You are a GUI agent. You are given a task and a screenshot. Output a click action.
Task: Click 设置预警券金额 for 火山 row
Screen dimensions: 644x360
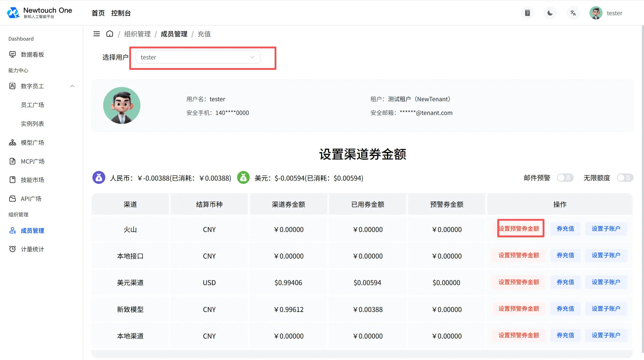point(519,229)
